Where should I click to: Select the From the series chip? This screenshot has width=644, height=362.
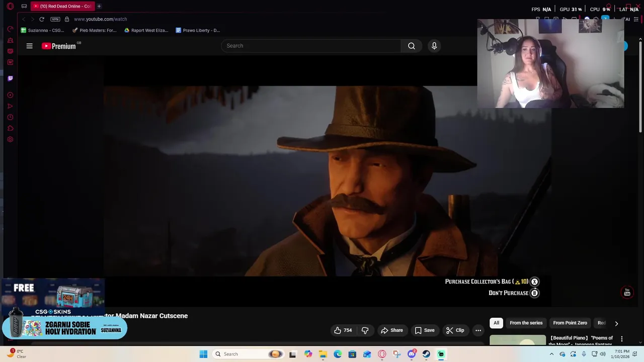(526, 323)
